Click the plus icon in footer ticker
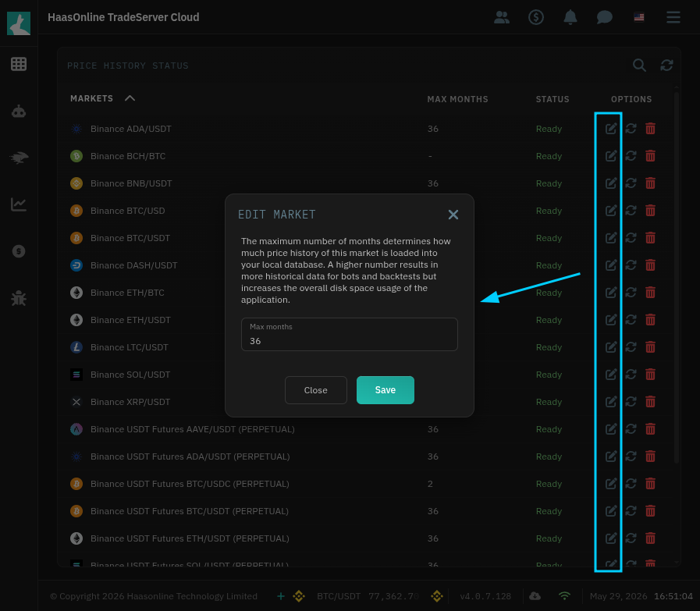 pos(281,596)
